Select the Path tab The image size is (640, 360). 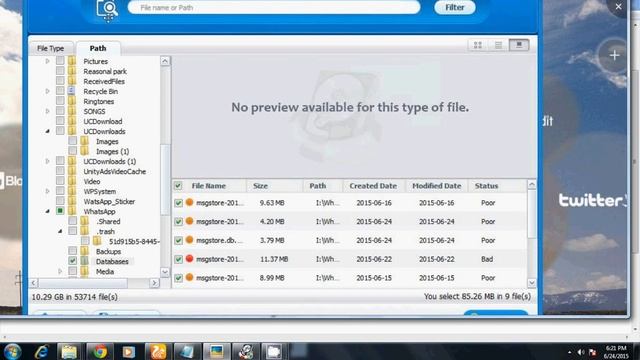coord(98,48)
